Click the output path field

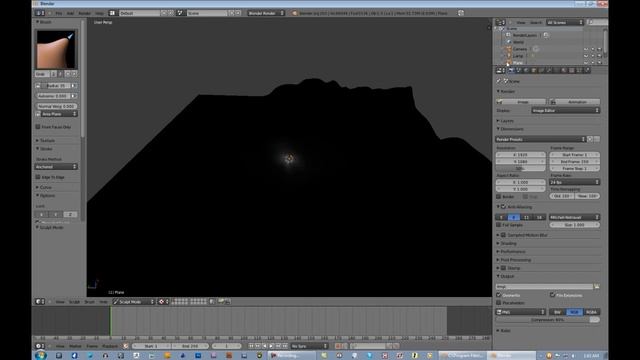[x=544, y=287]
